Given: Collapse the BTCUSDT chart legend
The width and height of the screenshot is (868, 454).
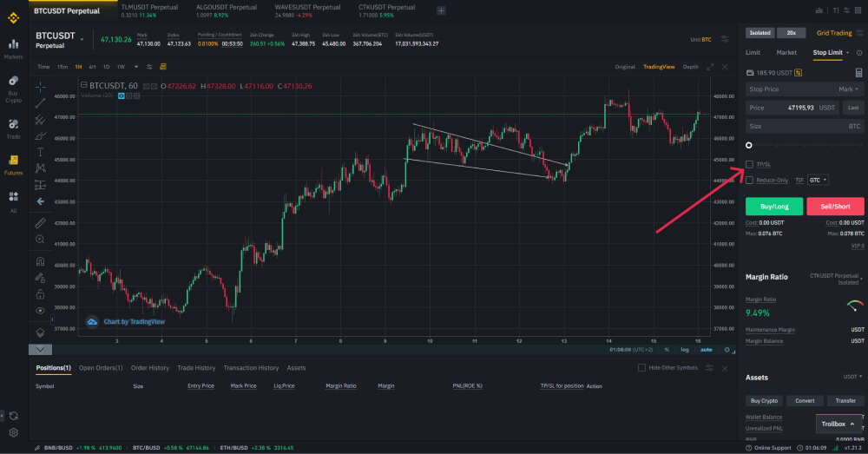Looking at the screenshot, I should [x=83, y=85].
